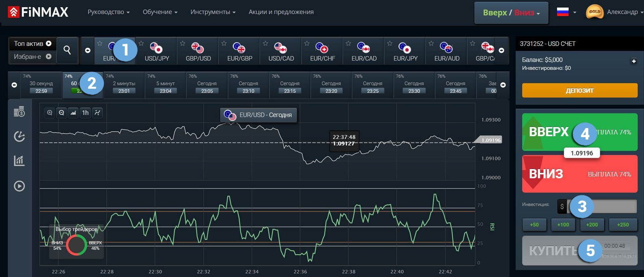Select the EUR/JPY asset tab

[405, 51]
